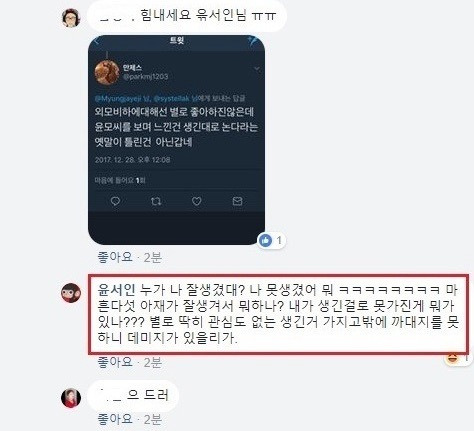Click the 2분 timestamp under highlighted comment
Image resolution: width=474 pixels, height=431 pixels.
153,362
